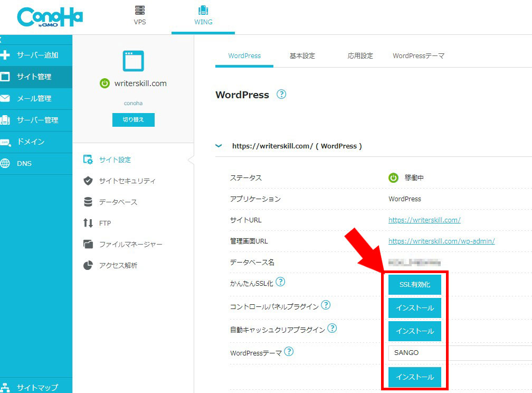Click the shield icon for サイトセキュリティ
The image size is (532, 393).
click(88, 181)
